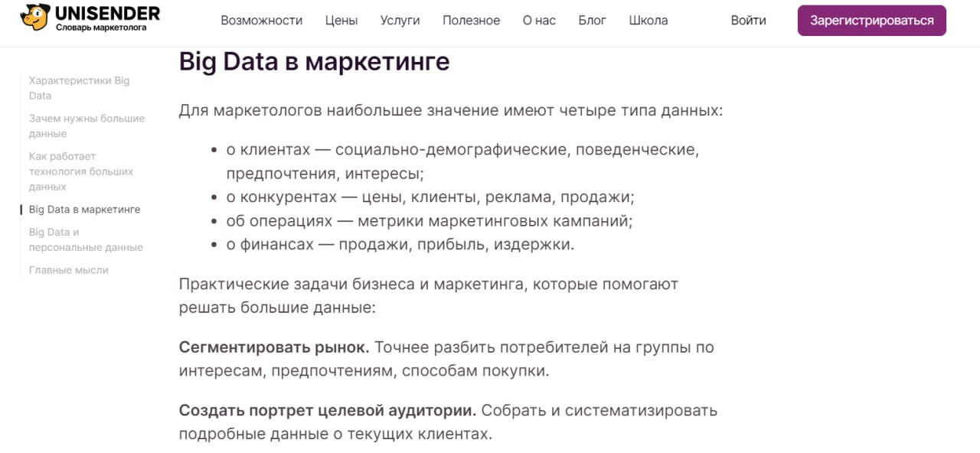Jump to Зачем нужны большие данные section
Image resolution: width=980 pixels, height=453 pixels.
[x=87, y=126]
